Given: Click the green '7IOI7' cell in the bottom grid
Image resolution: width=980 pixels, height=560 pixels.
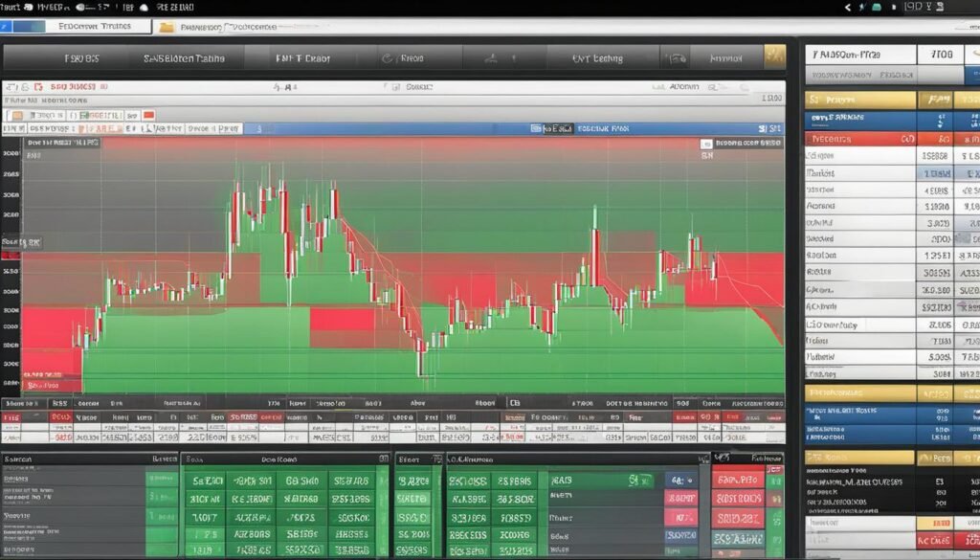Looking at the screenshot, I should point(205,518).
